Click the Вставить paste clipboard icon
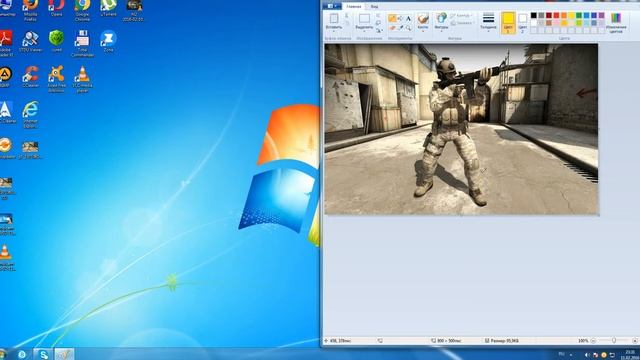640x360 pixels. pyautogui.click(x=334, y=19)
